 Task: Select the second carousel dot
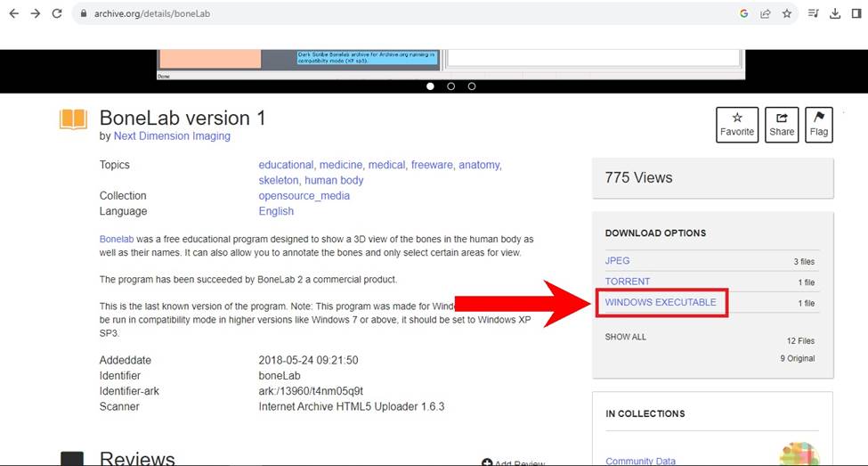coord(451,86)
